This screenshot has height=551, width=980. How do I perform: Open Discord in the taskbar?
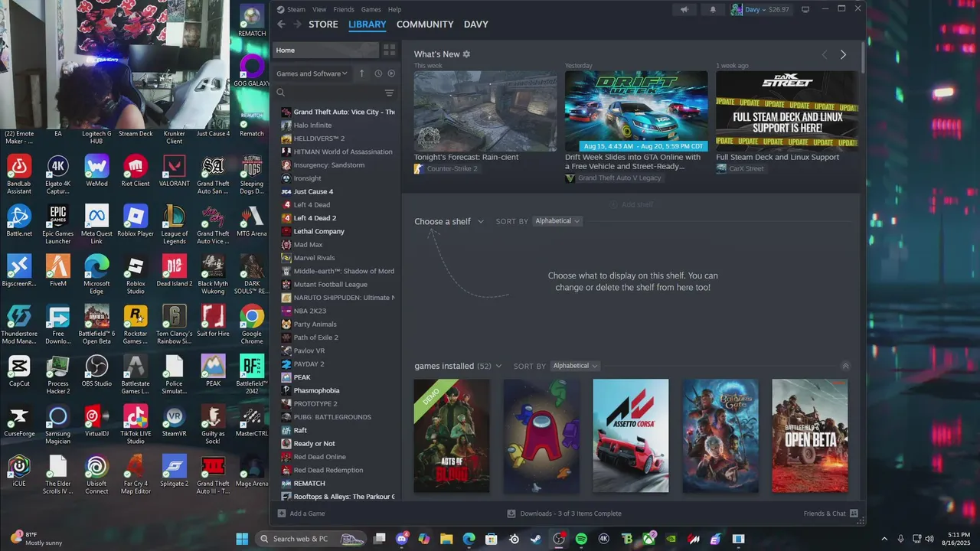pos(402,539)
